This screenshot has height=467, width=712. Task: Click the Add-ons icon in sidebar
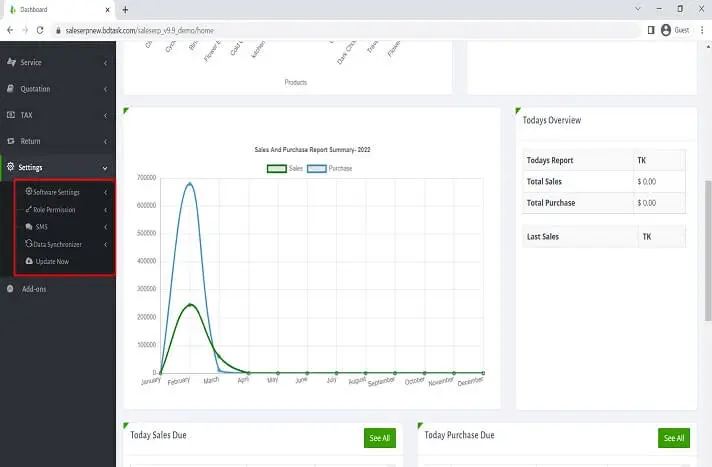[11, 289]
